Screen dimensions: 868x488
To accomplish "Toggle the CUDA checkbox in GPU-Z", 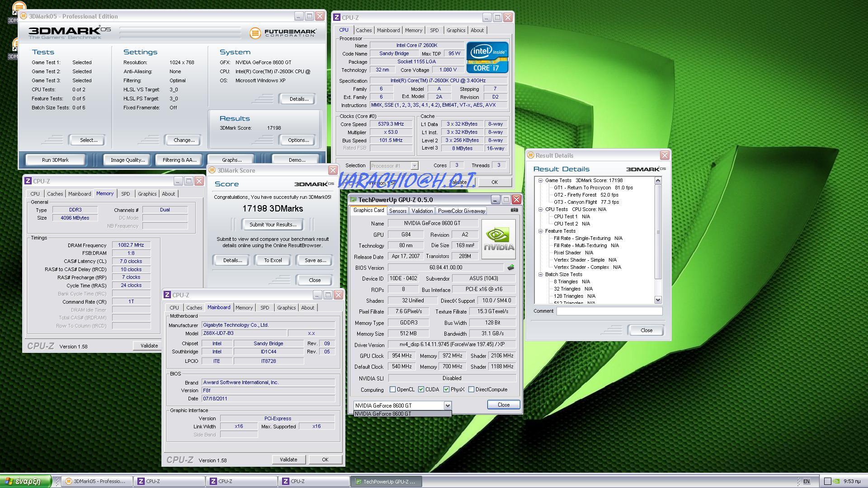I will point(421,389).
